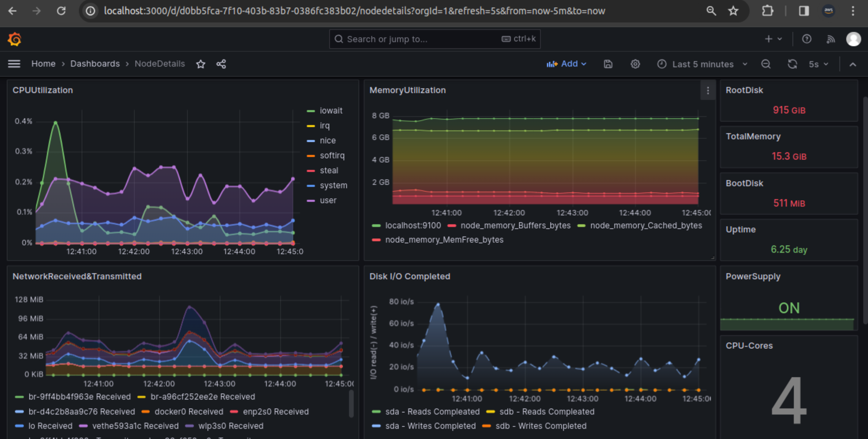Click the Network legend scrollbar
Image resolution: width=868 pixels, height=439 pixels.
pos(351,403)
